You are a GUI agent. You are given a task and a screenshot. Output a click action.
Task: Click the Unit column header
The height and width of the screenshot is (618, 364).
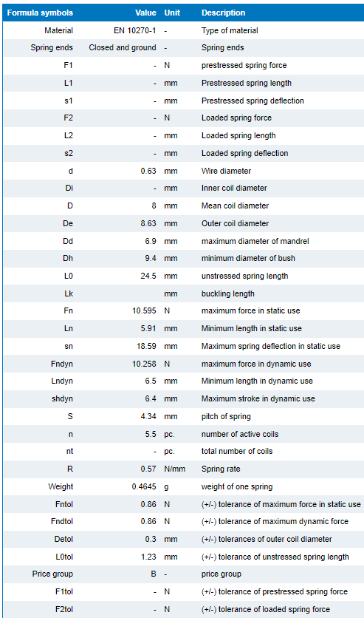point(172,13)
